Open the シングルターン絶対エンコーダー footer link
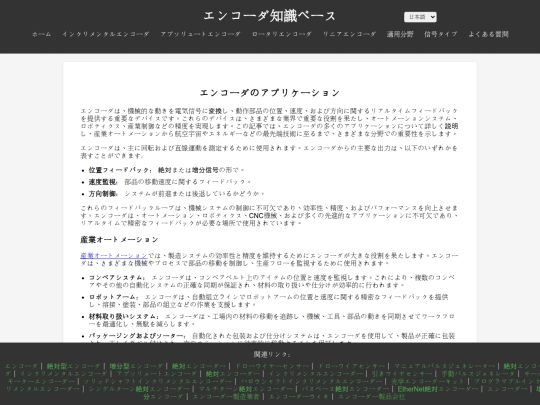 pos(139,389)
